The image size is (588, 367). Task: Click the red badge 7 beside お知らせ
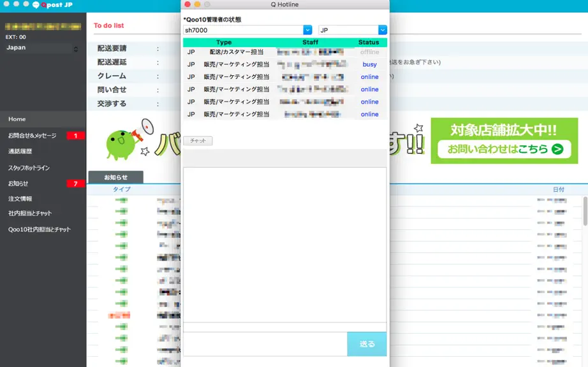(75, 183)
